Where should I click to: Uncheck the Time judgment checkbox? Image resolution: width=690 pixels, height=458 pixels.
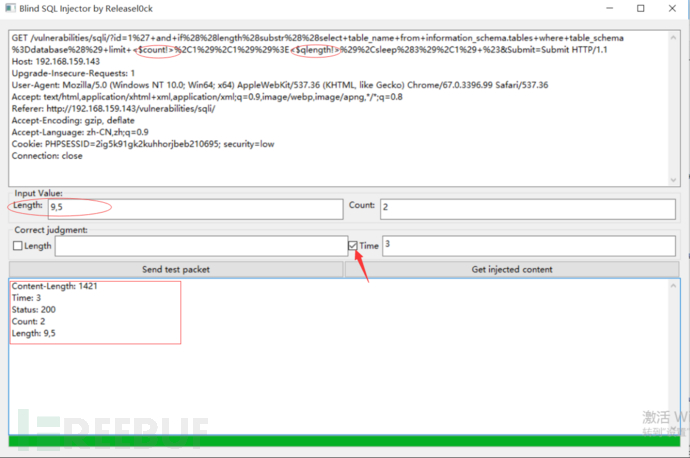click(352, 245)
